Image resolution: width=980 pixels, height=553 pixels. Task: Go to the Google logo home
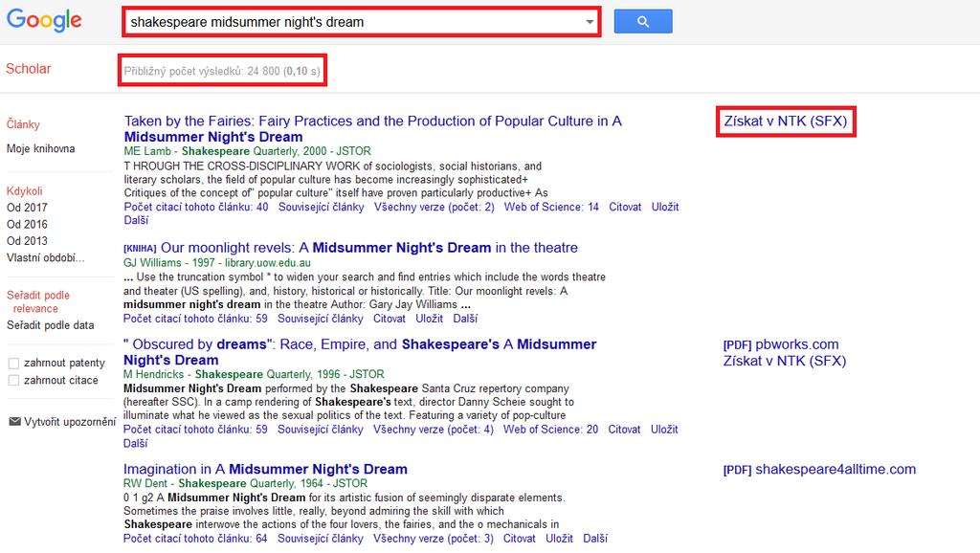coord(44,21)
